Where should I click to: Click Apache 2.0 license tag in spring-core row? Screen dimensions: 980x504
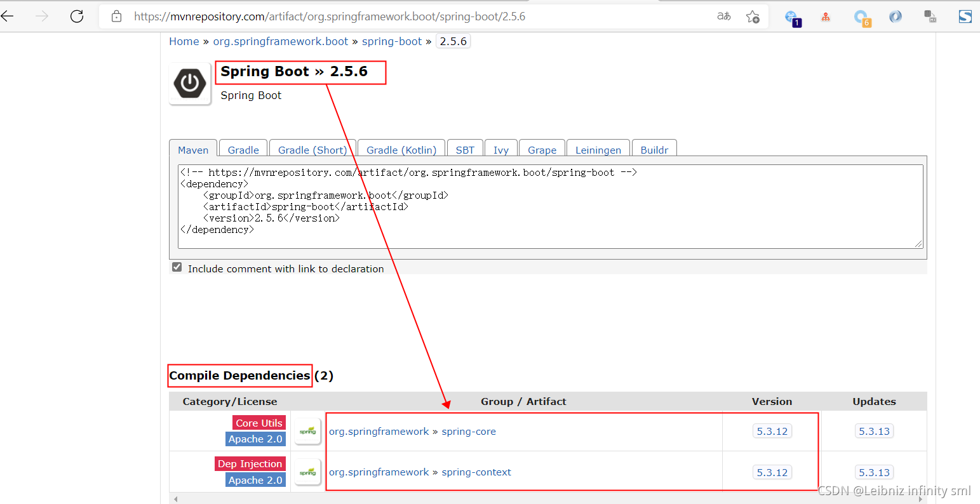pyautogui.click(x=256, y=439)
